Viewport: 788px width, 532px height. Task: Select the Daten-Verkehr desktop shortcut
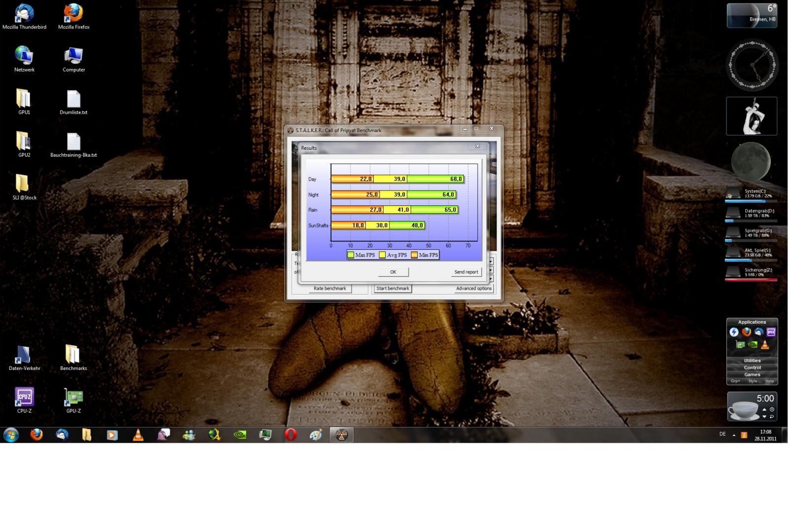pos(24,358)
